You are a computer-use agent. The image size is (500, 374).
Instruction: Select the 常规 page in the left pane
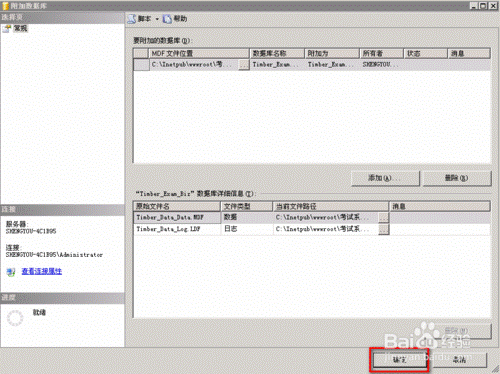[20, 28]
